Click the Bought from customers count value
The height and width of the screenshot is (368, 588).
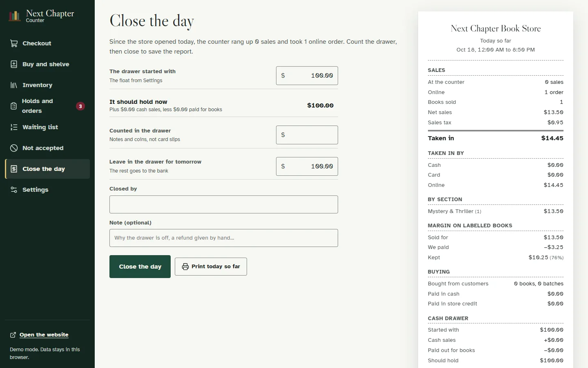click(x=539, y=284)
